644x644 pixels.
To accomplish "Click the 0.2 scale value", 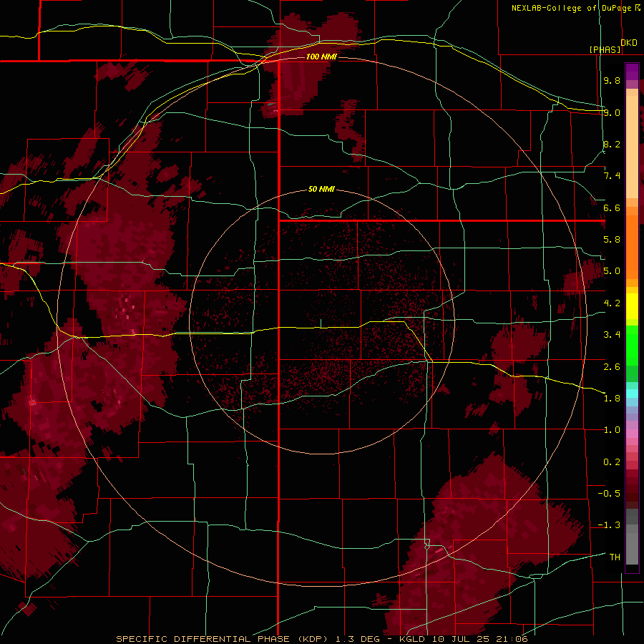I will 612,462.
